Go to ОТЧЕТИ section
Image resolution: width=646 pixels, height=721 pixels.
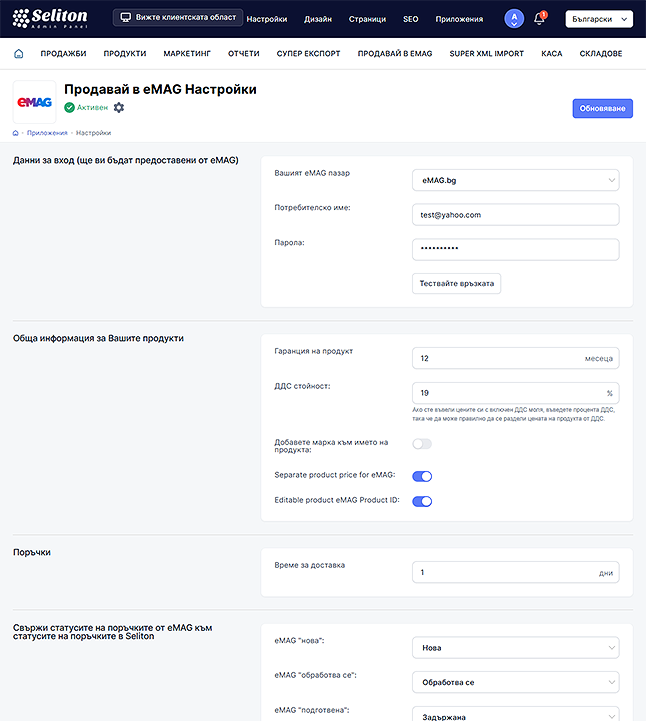pos(244,54)
